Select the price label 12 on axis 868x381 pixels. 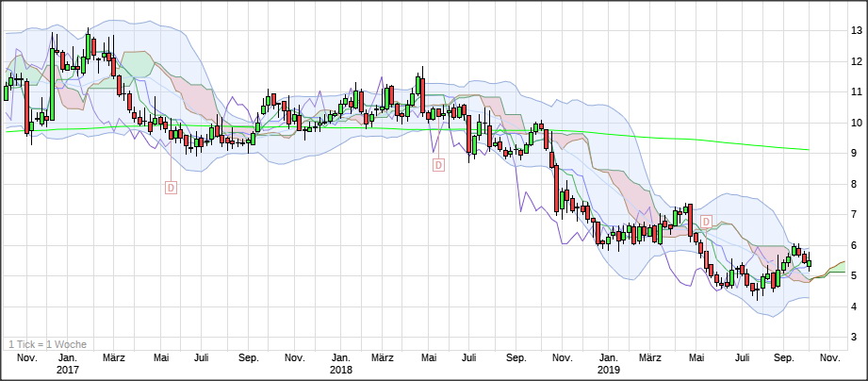pyautogui.click(x=856, y=61)
